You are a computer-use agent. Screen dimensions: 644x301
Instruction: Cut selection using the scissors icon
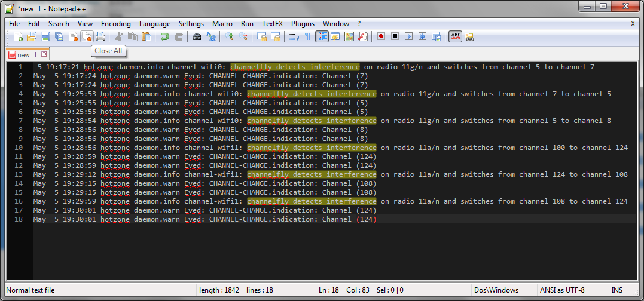[x=119, y=37]
